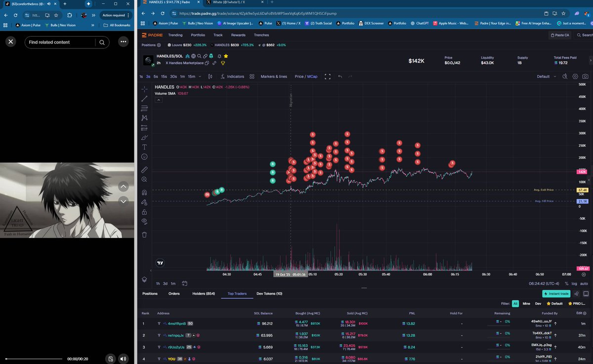593x364 pixels.
Task: Select the trend line drawing tool
Action: click(144, 99)
